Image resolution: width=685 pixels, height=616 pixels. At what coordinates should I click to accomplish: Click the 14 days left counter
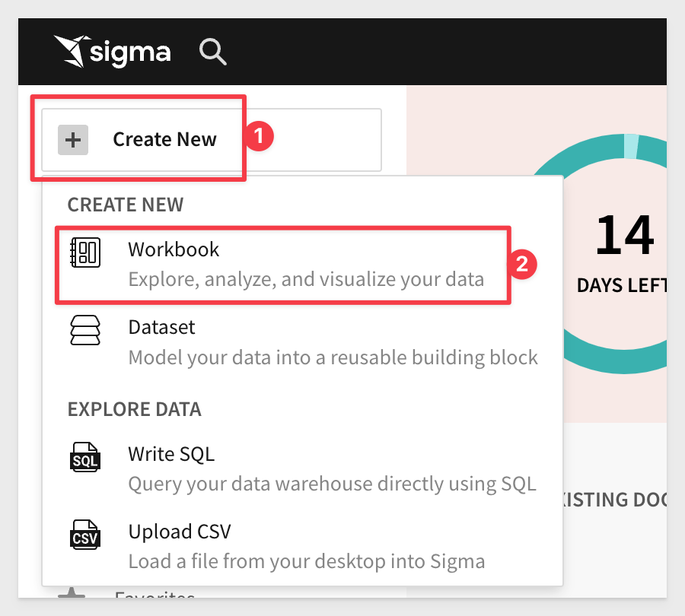click(x=624, y=251)
